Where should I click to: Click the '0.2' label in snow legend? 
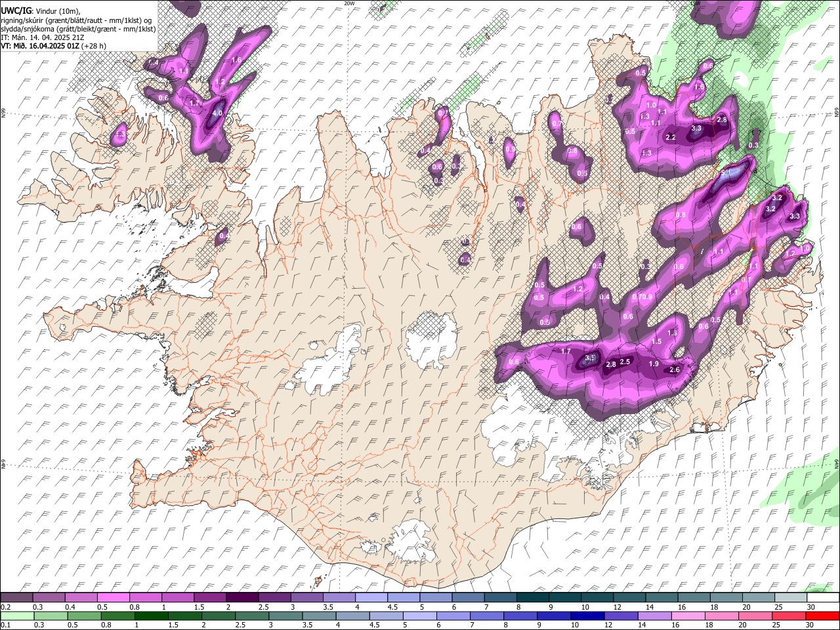(x=5, y=607)
